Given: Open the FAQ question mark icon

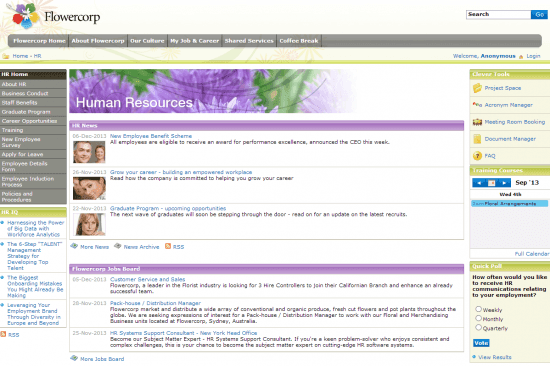Looking at the screenshot, I should pyautogui.click(x=477, y=155).
